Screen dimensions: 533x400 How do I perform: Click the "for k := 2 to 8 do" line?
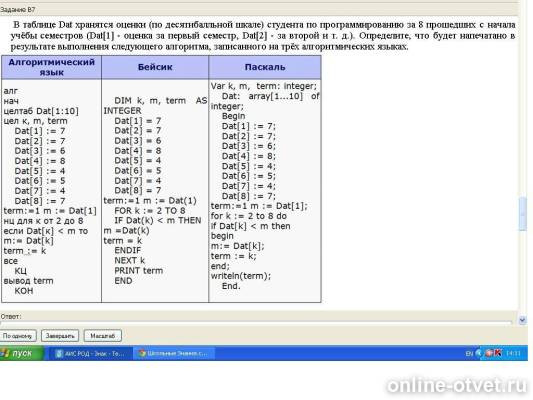tap(248, 216)
